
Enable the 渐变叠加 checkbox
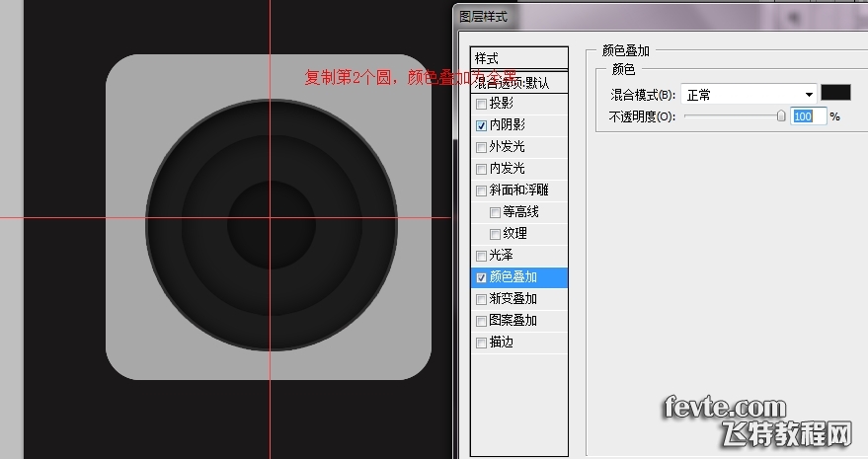(482, 299)
